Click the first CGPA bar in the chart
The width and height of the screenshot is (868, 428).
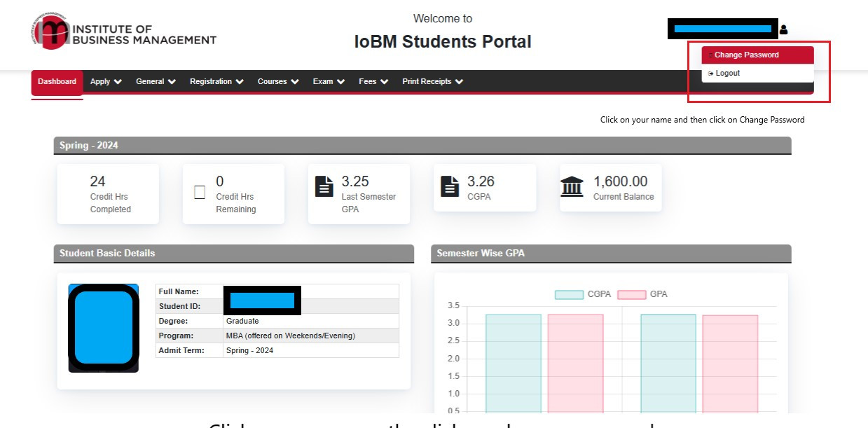click(x=514, y=364)
